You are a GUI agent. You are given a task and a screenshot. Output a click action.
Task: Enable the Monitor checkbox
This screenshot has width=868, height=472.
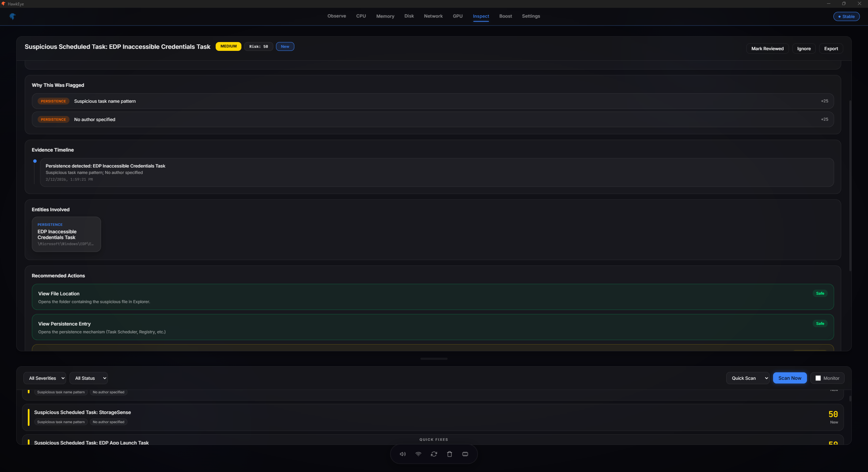pyautogui.click(x=818, y=378)
